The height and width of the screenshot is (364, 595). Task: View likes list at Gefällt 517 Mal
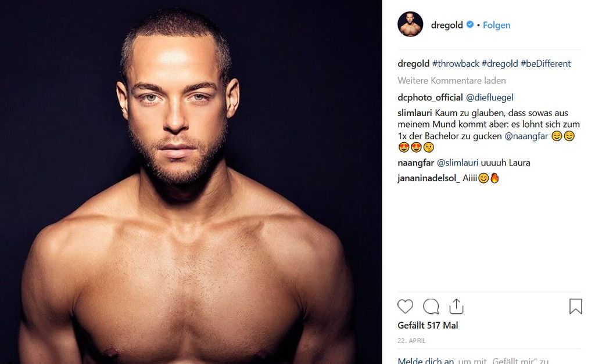[x=428, y=325]
